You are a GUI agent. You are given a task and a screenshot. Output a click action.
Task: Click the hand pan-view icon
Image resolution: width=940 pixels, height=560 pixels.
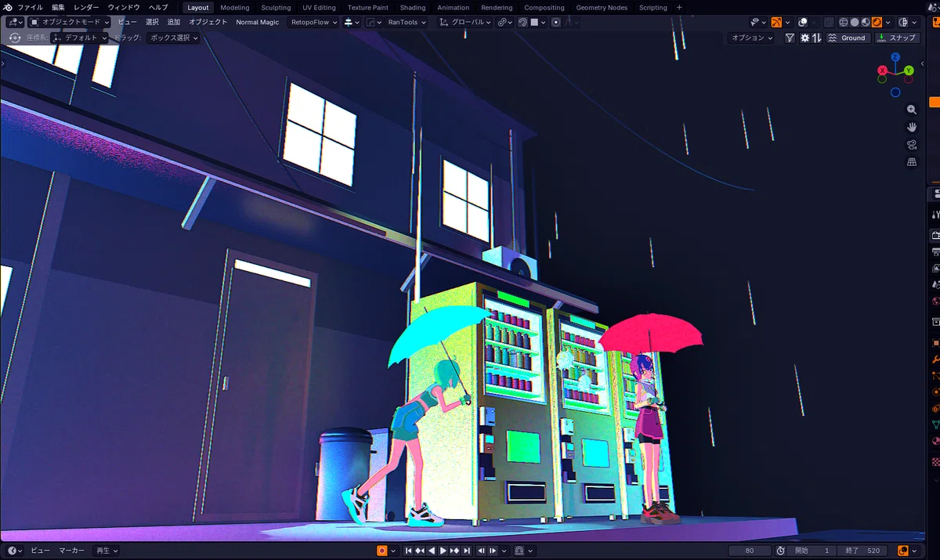tap(911, 127)
